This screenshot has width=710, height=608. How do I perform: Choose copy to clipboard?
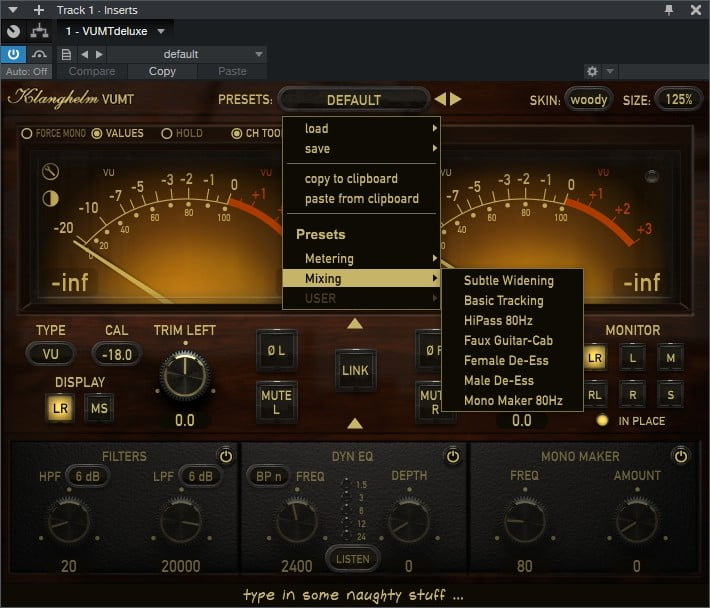tap(361, 178)
